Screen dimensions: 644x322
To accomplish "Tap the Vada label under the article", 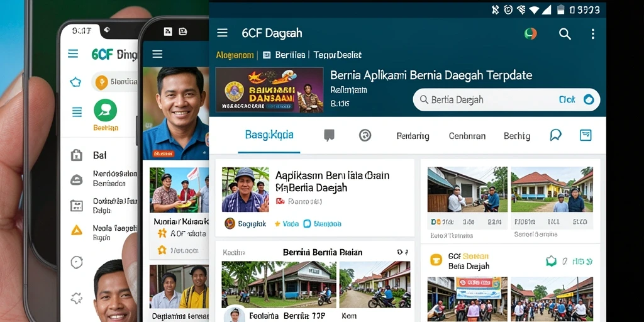I will (291, 224).
